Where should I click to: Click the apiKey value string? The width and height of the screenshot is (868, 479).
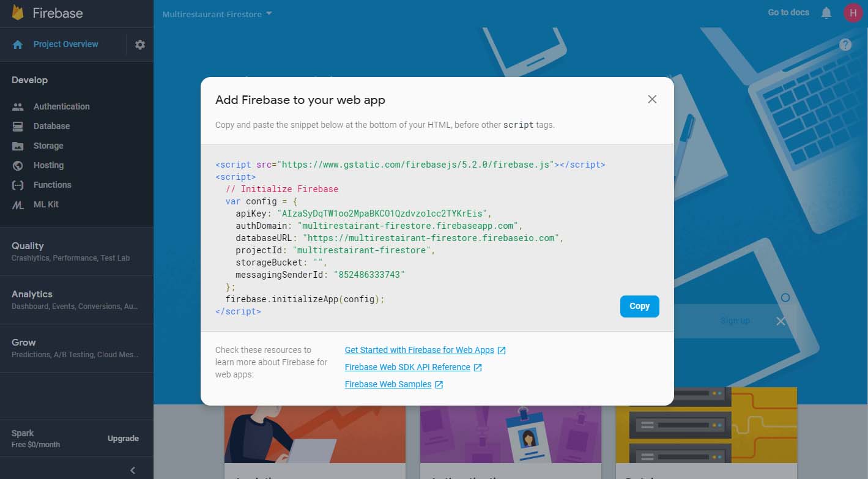click(x=382, y=214)
